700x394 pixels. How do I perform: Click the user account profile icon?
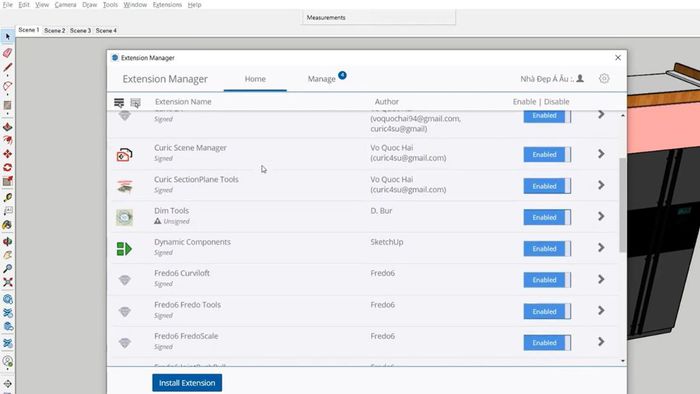click(580, 79)
